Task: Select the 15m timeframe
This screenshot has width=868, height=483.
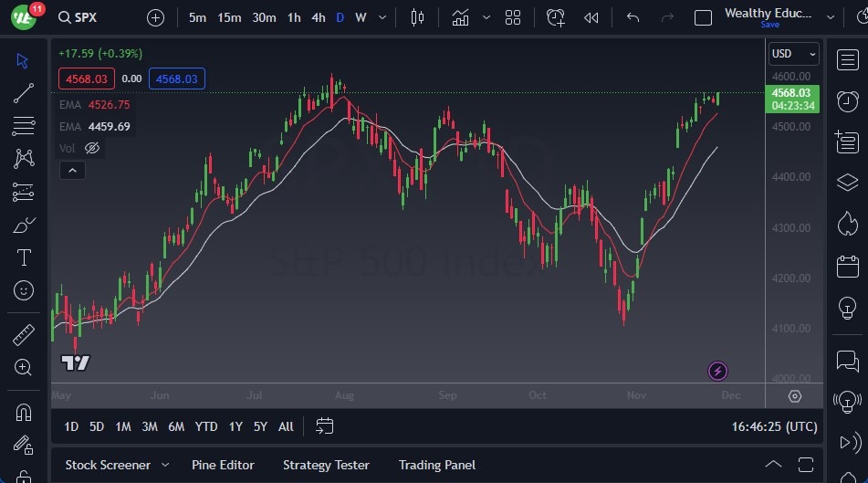Action: coord(229,17)
